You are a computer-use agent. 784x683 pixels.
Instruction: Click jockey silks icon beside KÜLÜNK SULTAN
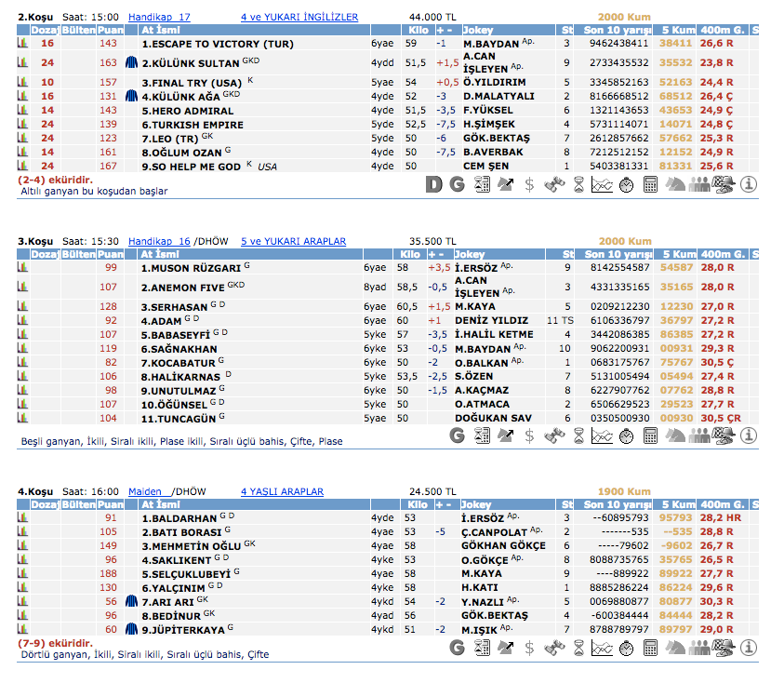131,62
